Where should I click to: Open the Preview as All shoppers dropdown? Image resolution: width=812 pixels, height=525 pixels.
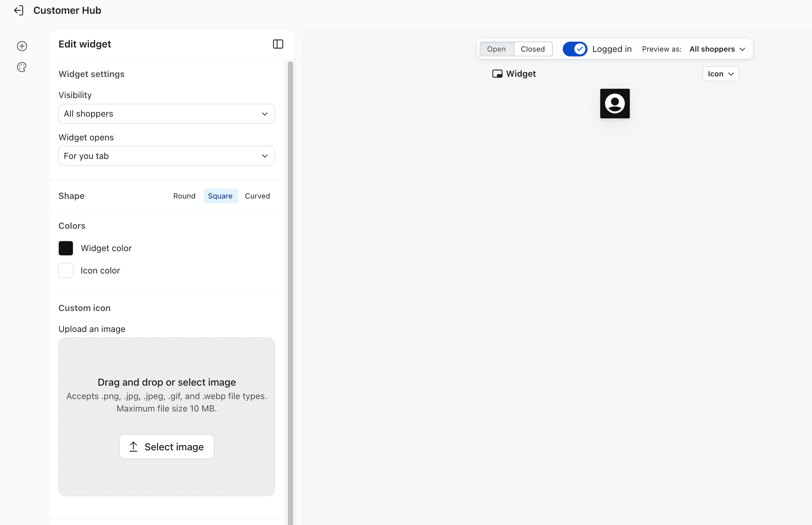717,49
